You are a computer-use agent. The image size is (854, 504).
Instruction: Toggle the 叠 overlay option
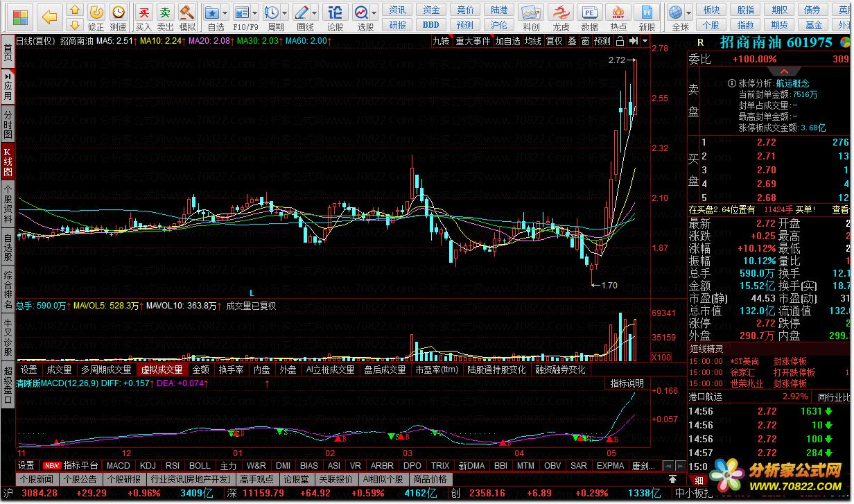click(572, 41)
